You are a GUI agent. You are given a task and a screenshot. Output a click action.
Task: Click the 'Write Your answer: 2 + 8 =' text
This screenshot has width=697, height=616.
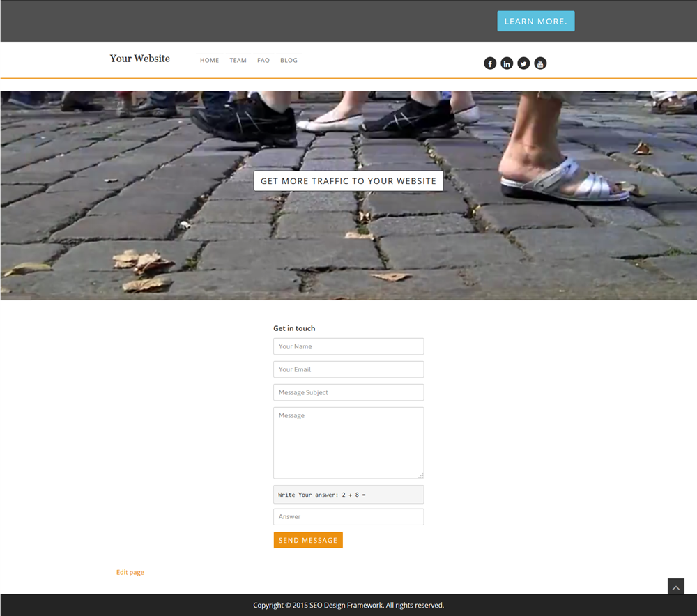pyautogui.click(x=322, y=495)
